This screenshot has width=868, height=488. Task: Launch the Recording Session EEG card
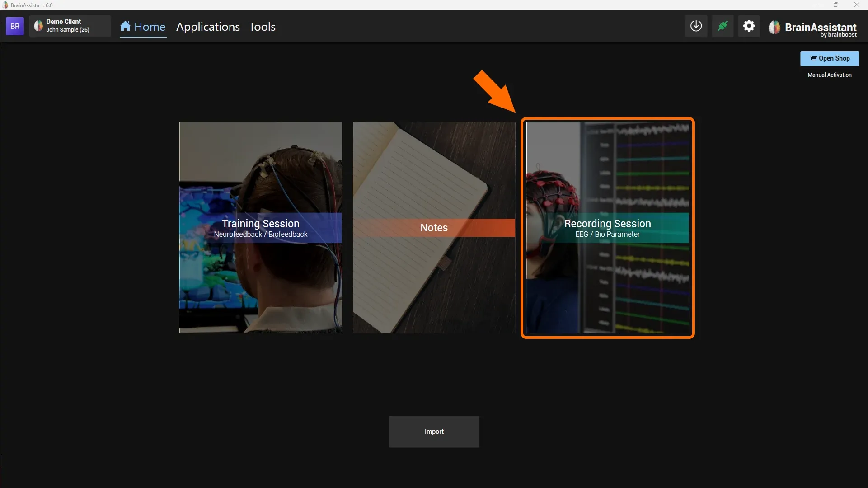(608, 228)
